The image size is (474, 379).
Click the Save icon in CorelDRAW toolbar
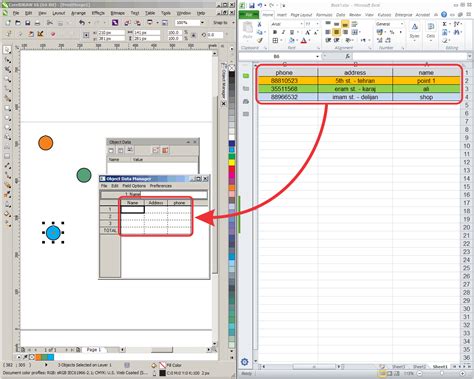click(28, 23)
